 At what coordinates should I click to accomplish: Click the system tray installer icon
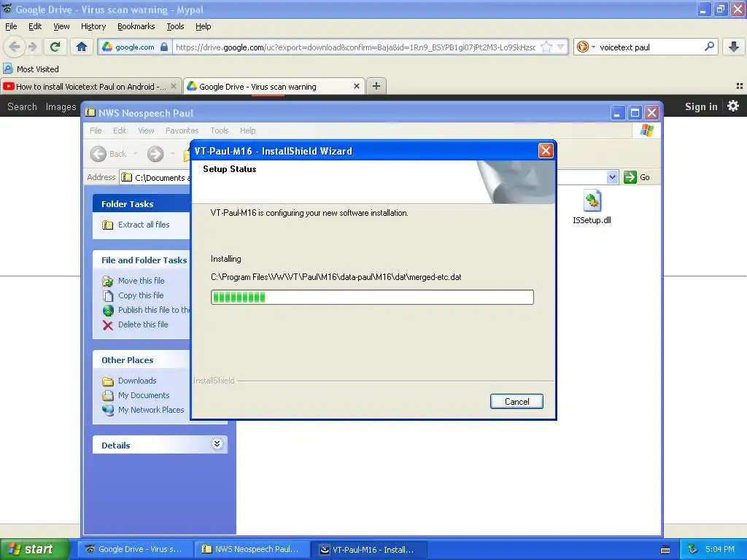[x=693, y=549]
